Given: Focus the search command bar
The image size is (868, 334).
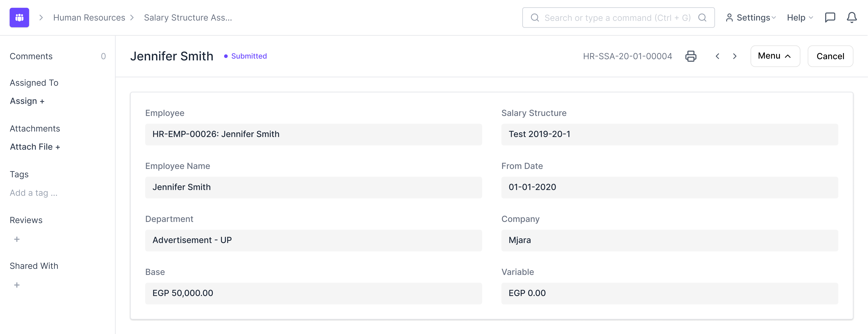Looking at the screenshot, I should [617, 17].
